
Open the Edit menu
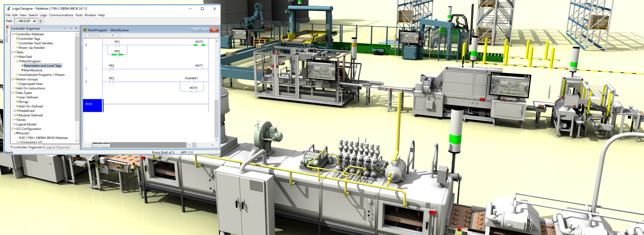(x=15, y=15)
